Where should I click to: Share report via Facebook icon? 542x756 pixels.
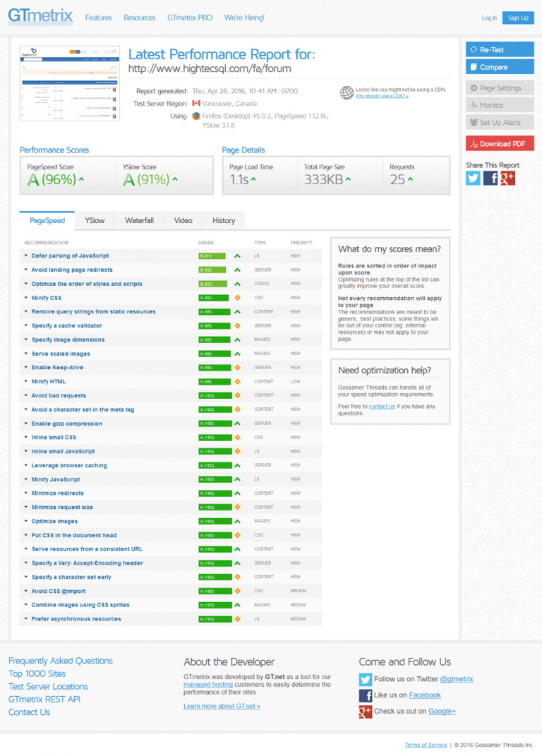click(x=490, y=179)
